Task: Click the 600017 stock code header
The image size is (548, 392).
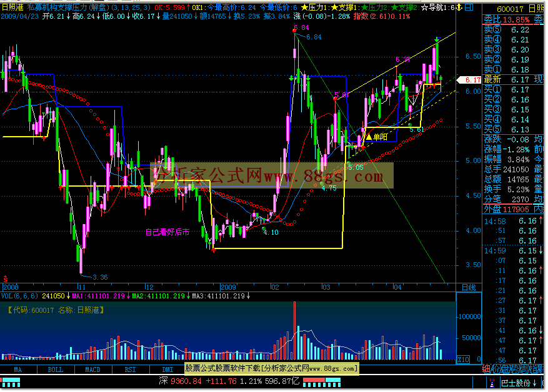Action: pos(510,9)
